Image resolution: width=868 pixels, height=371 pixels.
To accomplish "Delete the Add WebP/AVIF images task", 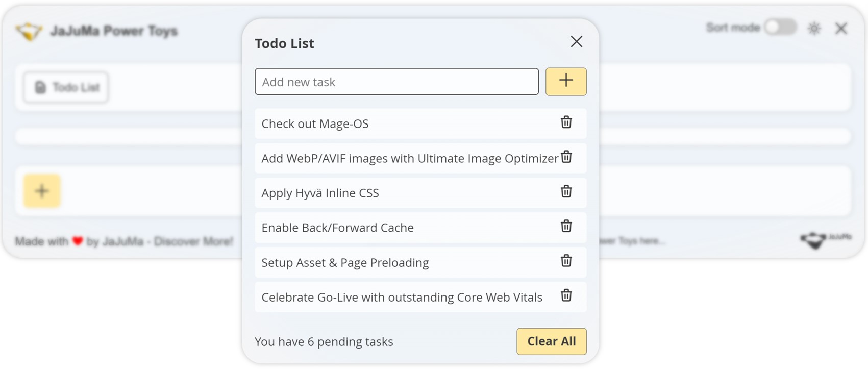I will point(566,157).
